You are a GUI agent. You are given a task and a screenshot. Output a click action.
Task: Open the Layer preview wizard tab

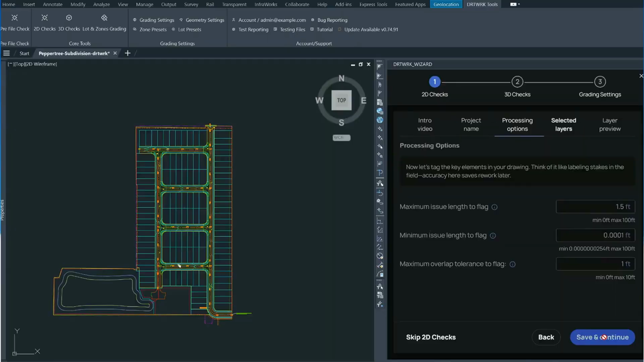pos(610,125)
